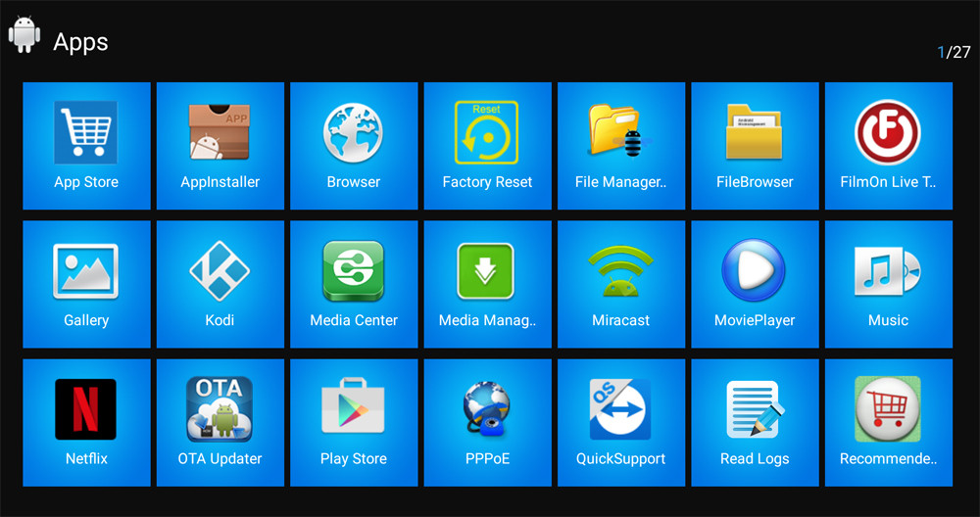Select the Factory Reset tile

pyautogui.click(x=487, y=145)
